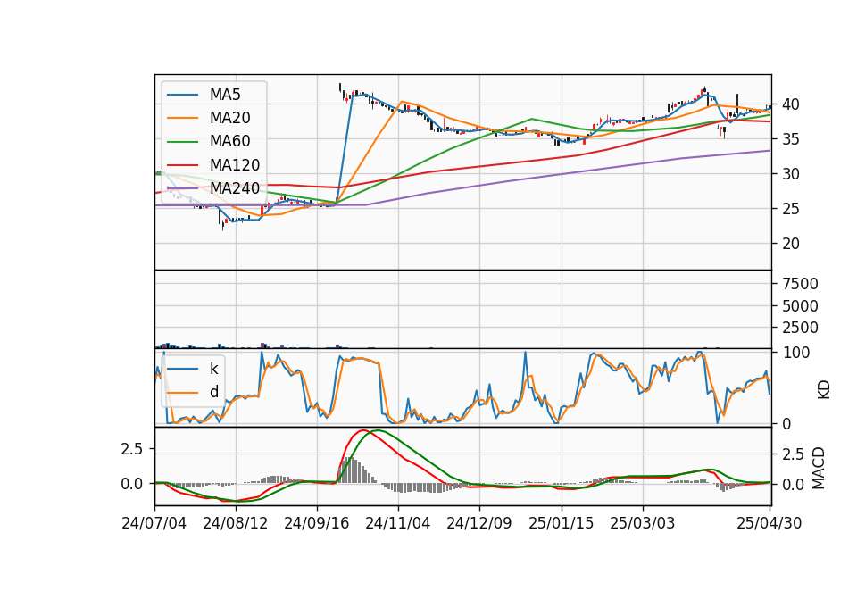The image size is (857, 616).
Task: Click the purple MA240 legend line swatch
Action: click(182, 188)
